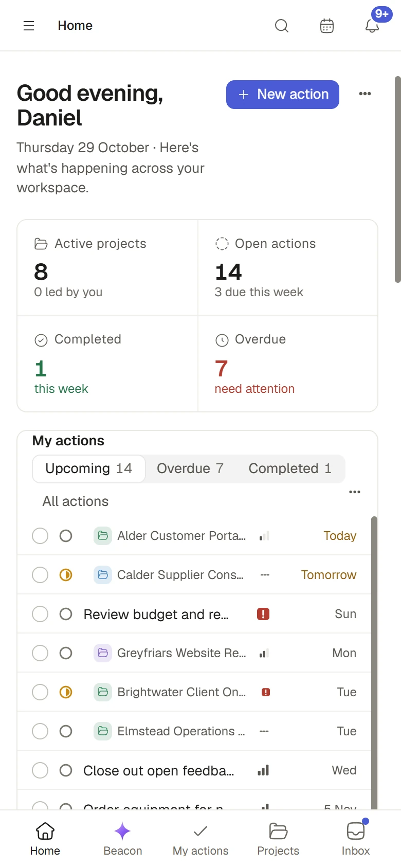Click the Tomorrow due date
This screenshot has height=868, width=401.
pos(329,575)
